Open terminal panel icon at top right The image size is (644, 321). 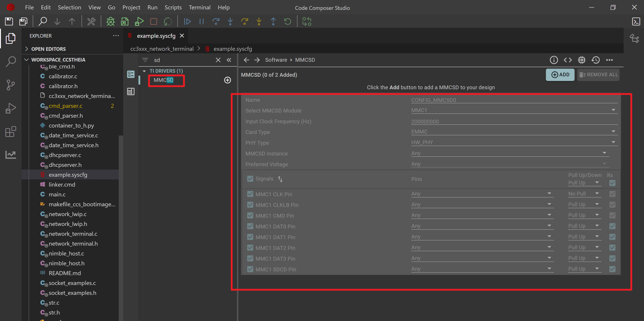point(636,21)
